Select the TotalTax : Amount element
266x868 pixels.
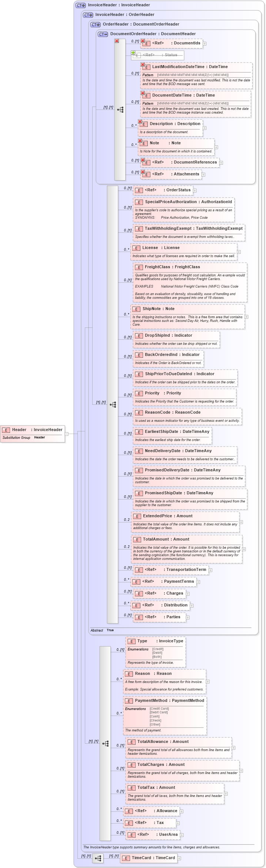point(175,793)
